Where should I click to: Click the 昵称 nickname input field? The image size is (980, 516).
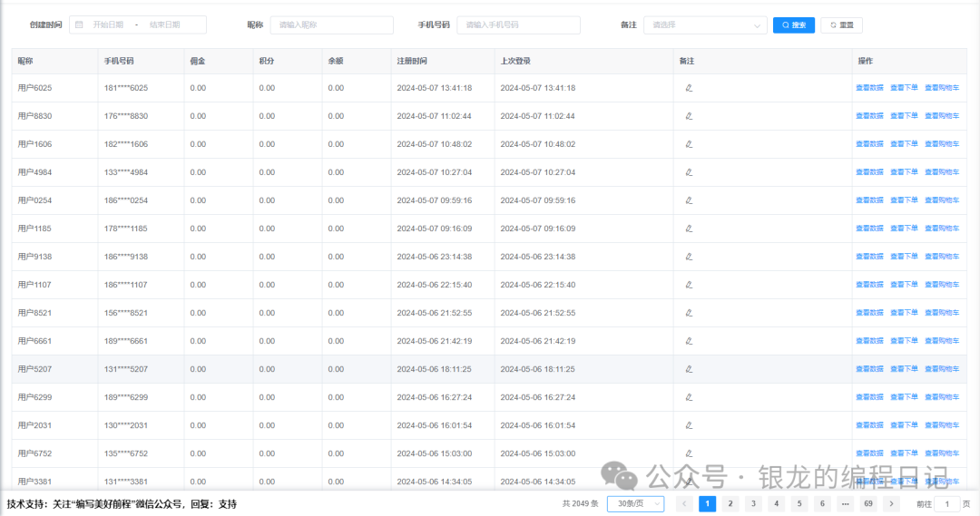tap(332, 25)
